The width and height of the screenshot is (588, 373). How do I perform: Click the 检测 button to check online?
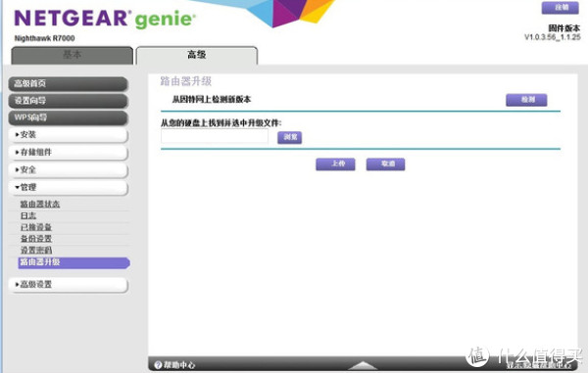coord(526,100)
